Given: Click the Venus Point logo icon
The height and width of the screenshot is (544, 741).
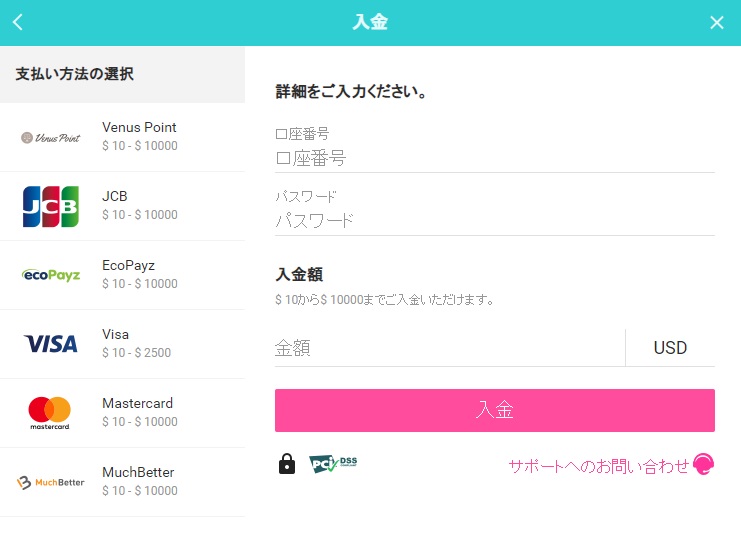Looking at the screenshot, I should click(51, 138).
